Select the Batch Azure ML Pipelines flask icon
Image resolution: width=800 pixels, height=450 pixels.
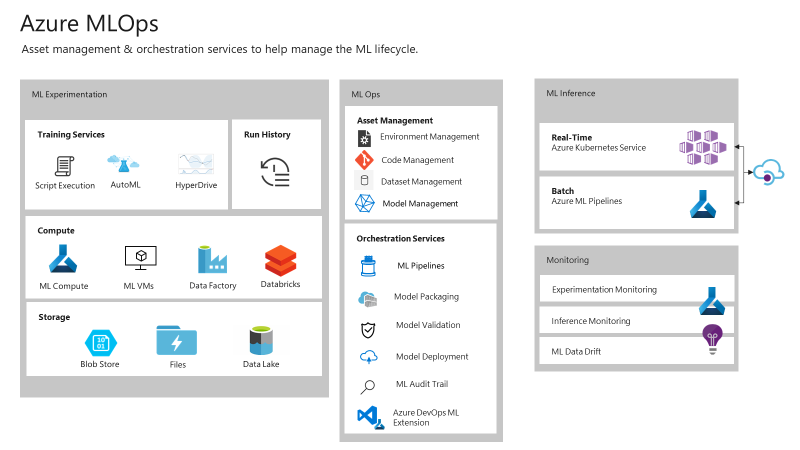703,204
